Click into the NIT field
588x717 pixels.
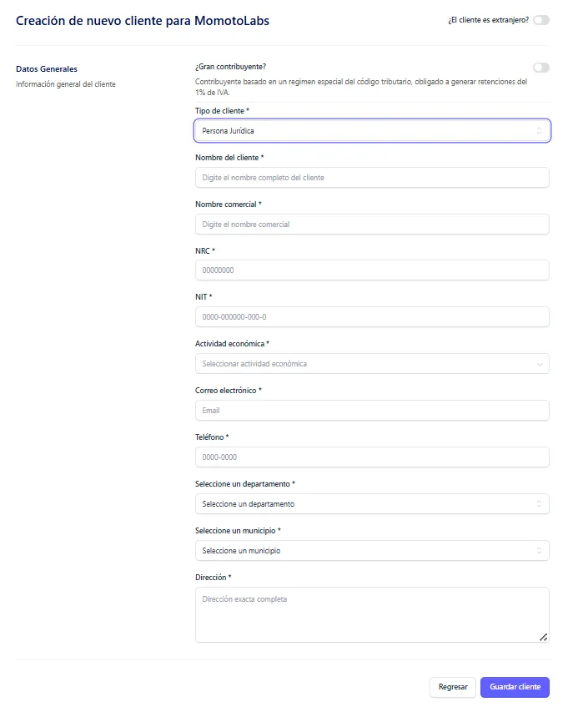point(372,317)
